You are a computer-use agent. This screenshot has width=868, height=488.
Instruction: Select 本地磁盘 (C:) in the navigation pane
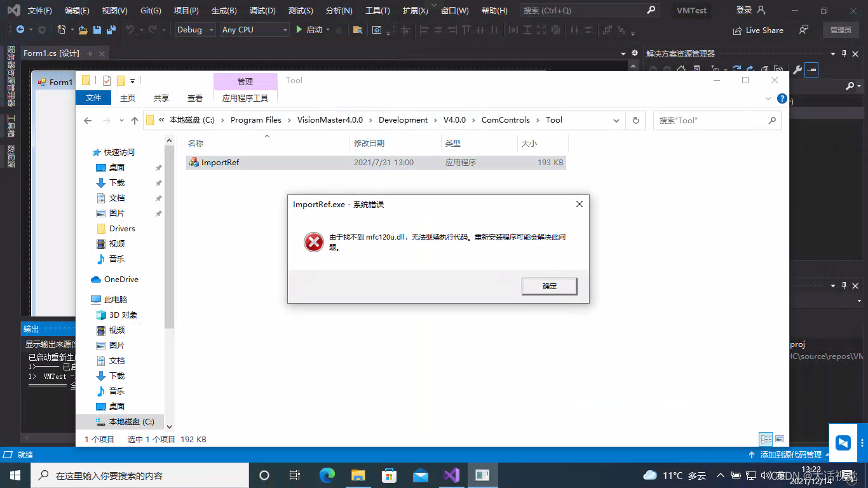tap(119, 422)
